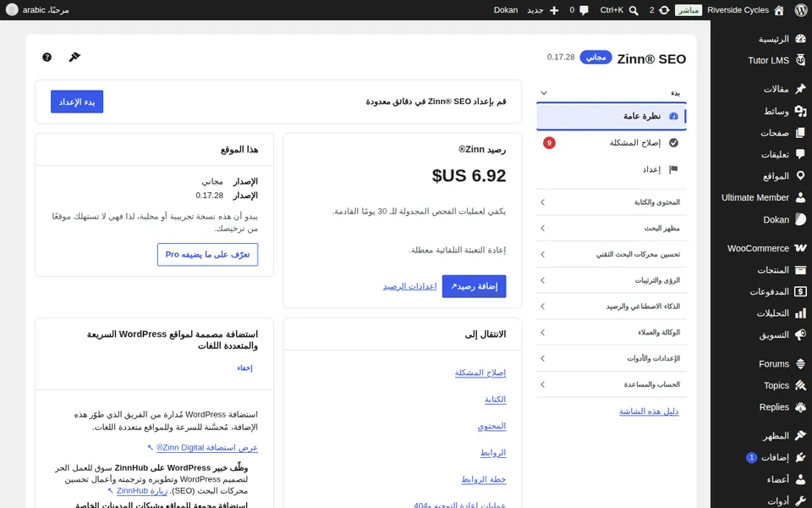The image size is (812, 508).
Task: Open Dashboard via الرئيسية gauge icon
Action: 801,39
